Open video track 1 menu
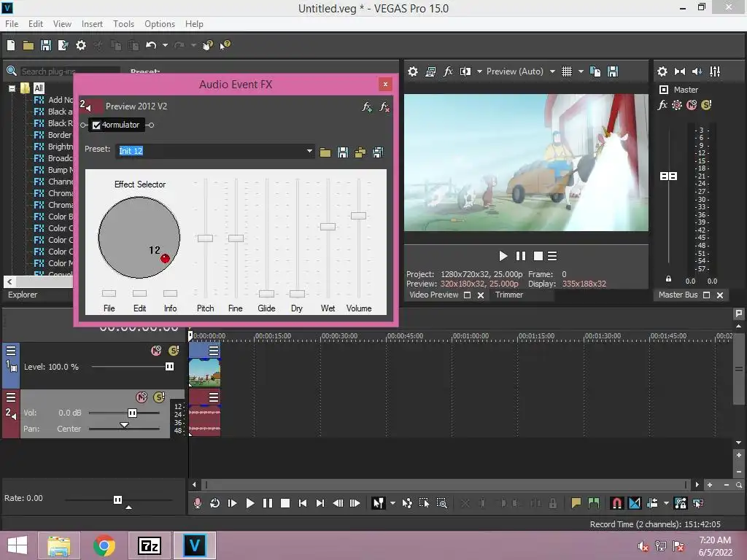747x560 pixels. click(x=11, y=351)
